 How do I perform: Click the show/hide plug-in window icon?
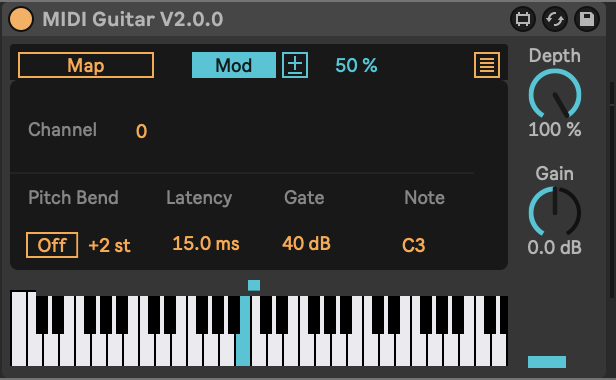pos(523,19)
